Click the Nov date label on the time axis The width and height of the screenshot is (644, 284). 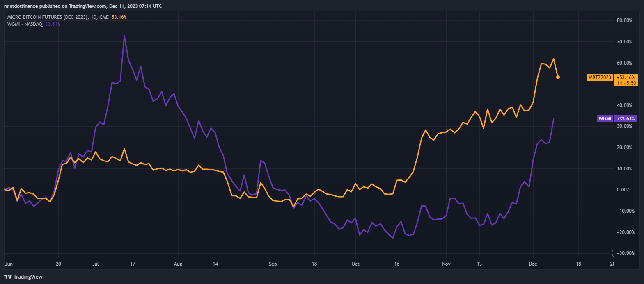coord(447,264)
